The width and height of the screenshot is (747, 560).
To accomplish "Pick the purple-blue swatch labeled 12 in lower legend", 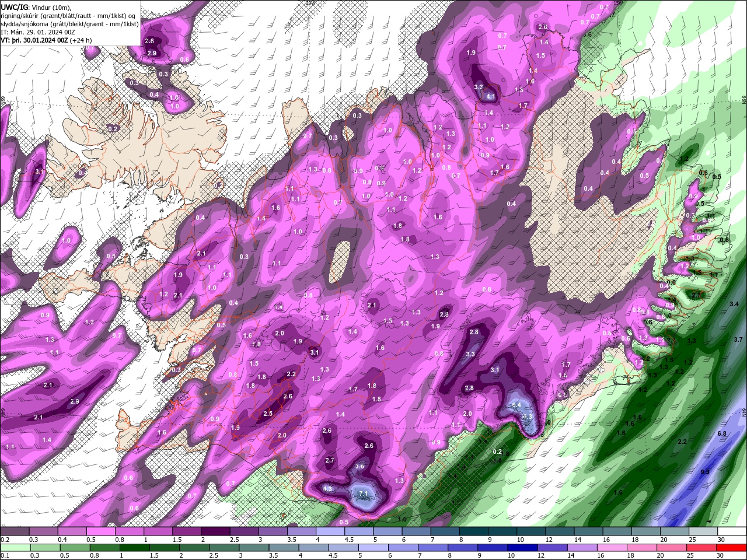I will [551, 547].
